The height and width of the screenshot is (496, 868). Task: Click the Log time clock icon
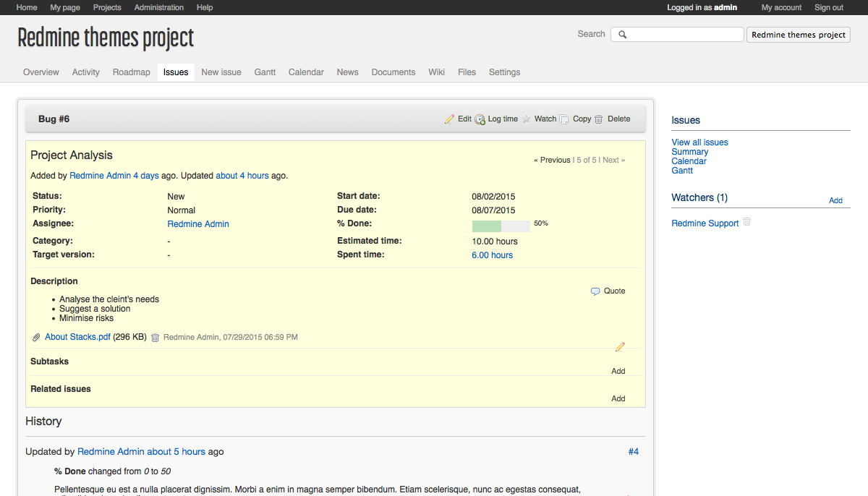[x=480, y=119]
